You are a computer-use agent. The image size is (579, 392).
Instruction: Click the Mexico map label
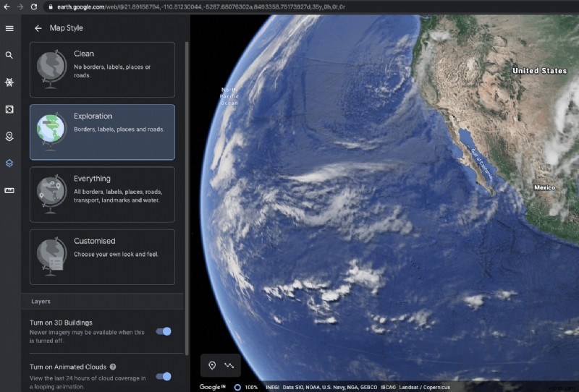tap(545, 187)
